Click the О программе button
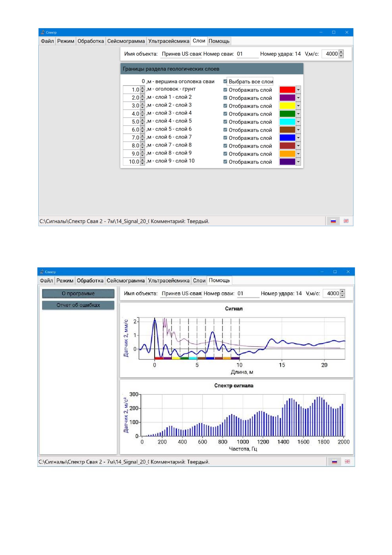Image resolution: width=392 pixels, height=555 pixels. [78, 294]
